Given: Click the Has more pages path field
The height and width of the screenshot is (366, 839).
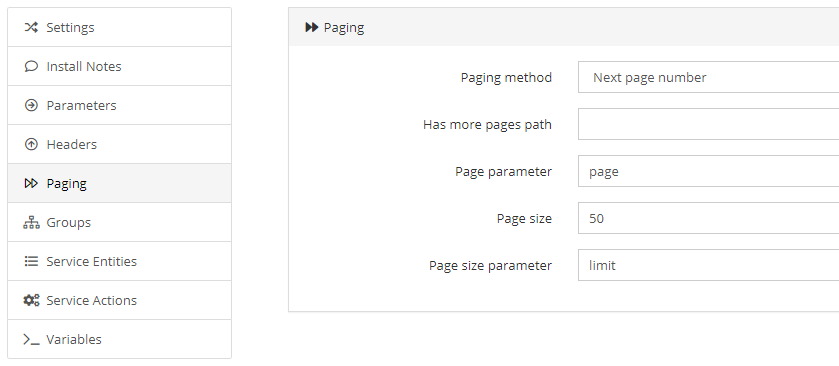Looking at the screenshot, I should (x=708, y=124).
